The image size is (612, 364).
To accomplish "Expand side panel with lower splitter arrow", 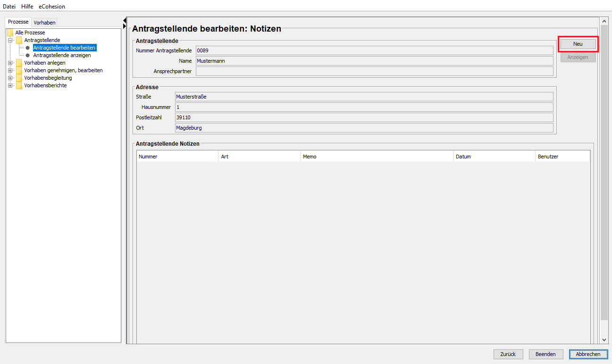I will (x=125, y=26).
